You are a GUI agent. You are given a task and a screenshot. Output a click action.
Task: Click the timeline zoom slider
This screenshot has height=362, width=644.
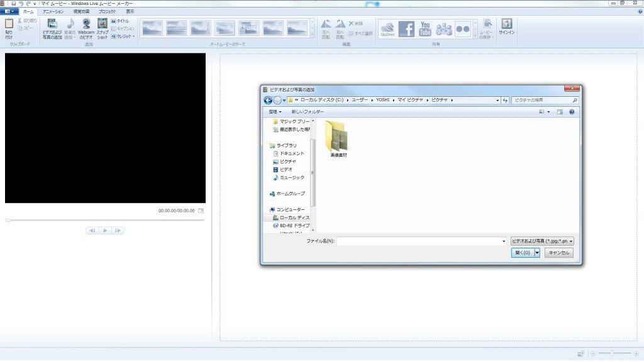(x=611, y=353)
